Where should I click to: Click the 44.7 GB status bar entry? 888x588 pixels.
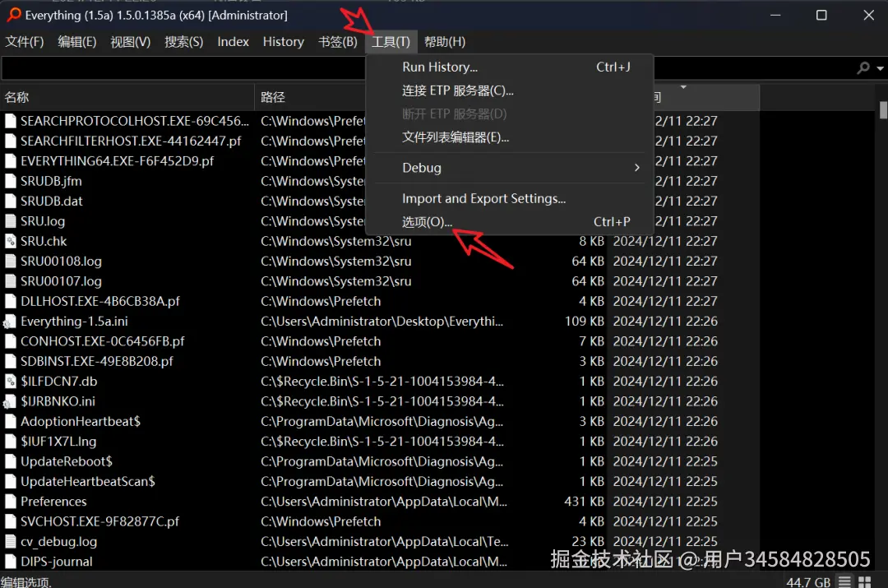click(x=808, y=582)
